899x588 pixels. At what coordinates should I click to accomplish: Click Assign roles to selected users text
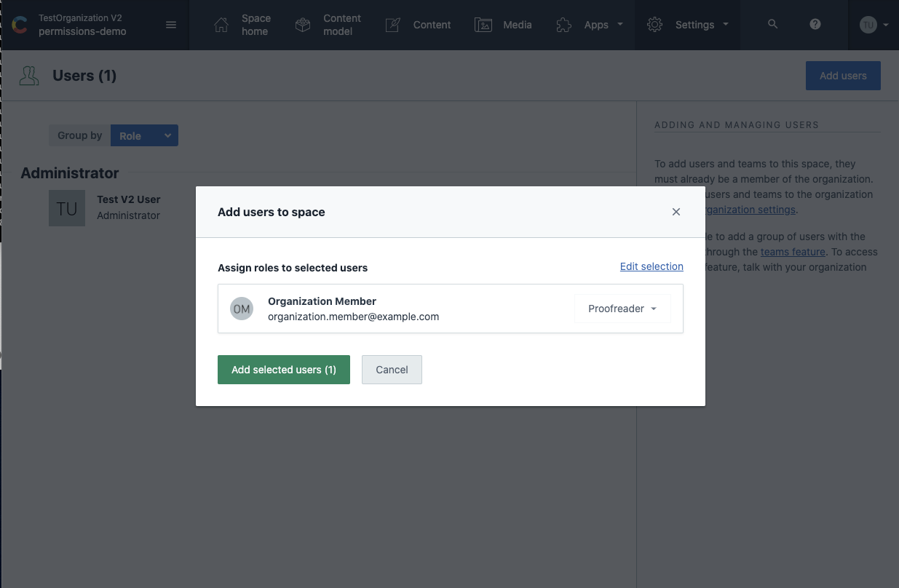pos(293,268)
